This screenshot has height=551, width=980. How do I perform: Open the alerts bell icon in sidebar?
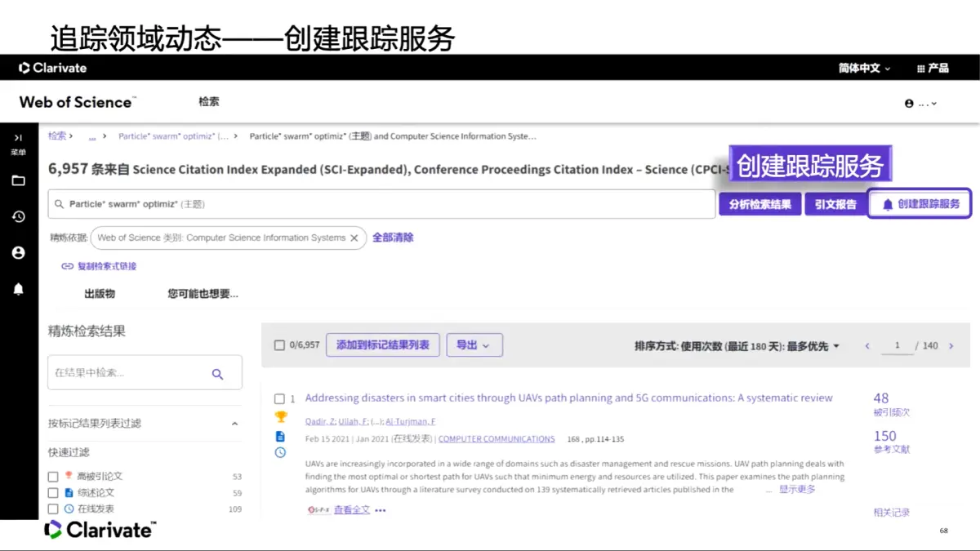click(x=18, y=289)
